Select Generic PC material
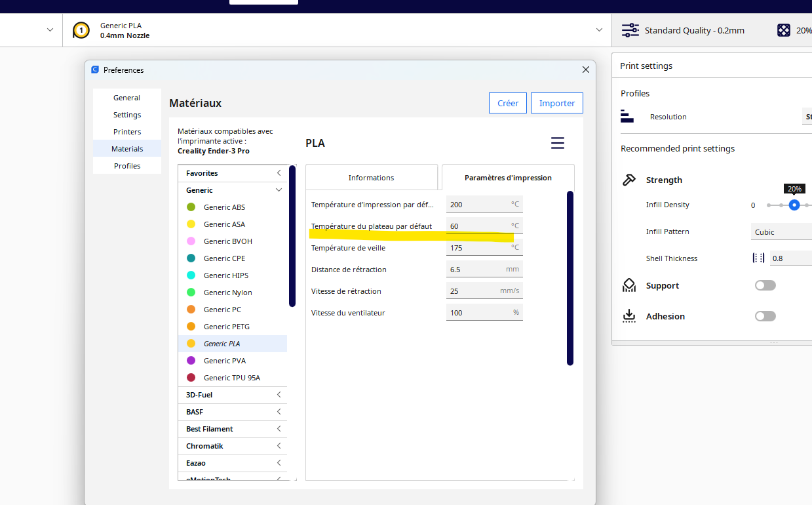The width and height of the screenshot is (812, 505). 233,310
